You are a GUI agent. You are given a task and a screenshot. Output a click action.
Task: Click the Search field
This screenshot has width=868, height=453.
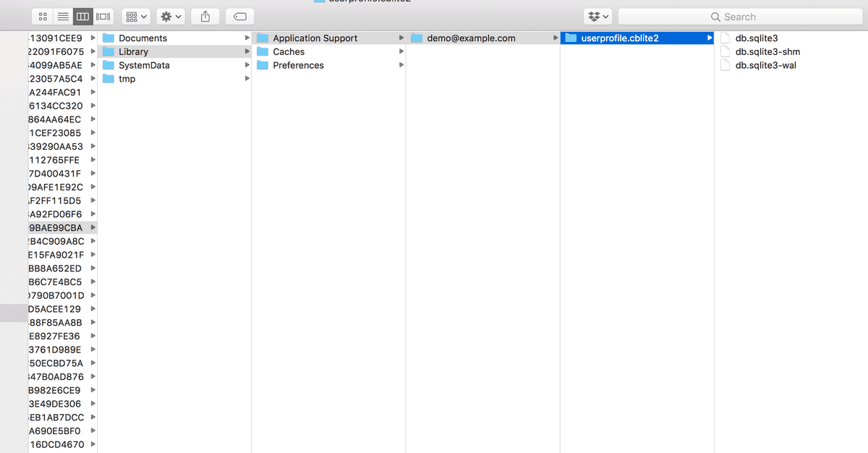point(739,16)
